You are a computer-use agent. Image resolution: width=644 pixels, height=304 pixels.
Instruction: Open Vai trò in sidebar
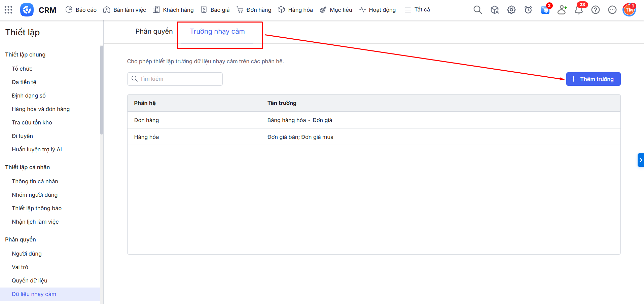(20, 267)
